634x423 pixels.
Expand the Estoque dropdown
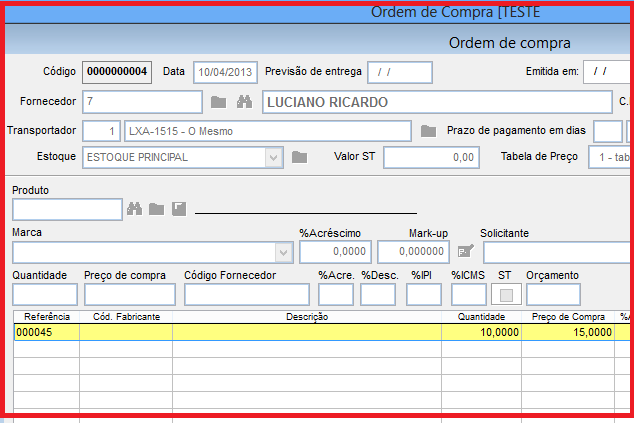click(x=273, y=157)
